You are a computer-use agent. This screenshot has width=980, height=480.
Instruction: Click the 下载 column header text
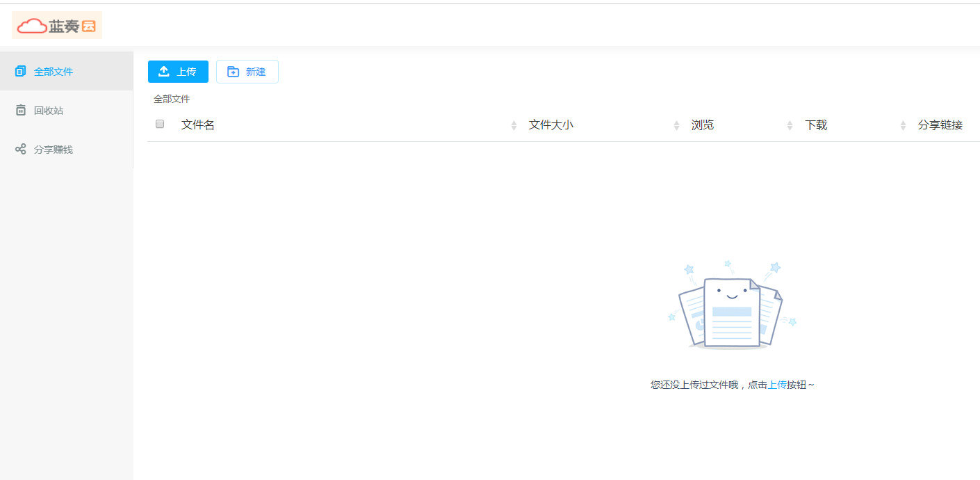[816, 125]
